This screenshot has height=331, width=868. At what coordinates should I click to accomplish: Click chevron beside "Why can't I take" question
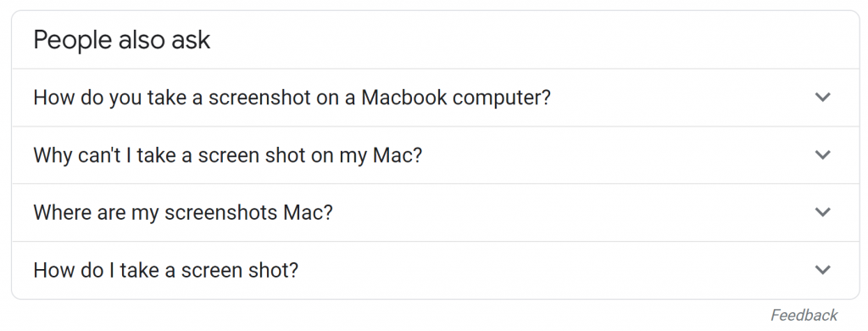(823, 154)
